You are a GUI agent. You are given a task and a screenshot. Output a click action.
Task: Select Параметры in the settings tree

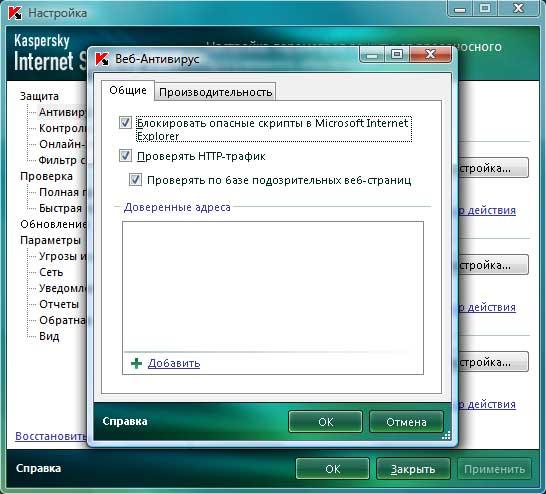50,240
